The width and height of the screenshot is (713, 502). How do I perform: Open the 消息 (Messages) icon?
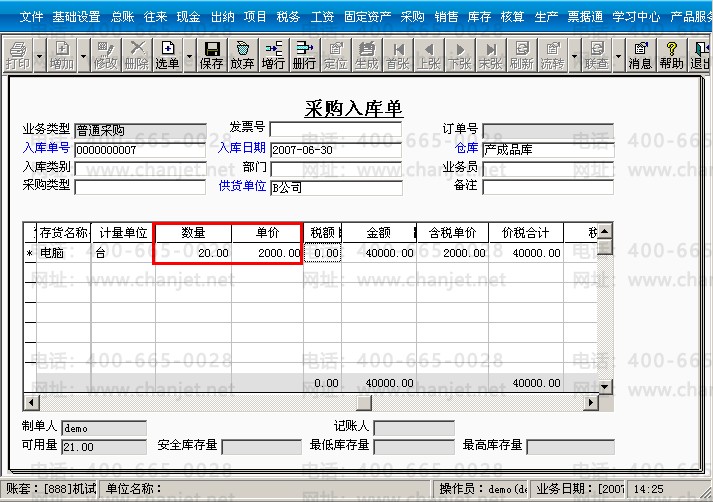640,55
